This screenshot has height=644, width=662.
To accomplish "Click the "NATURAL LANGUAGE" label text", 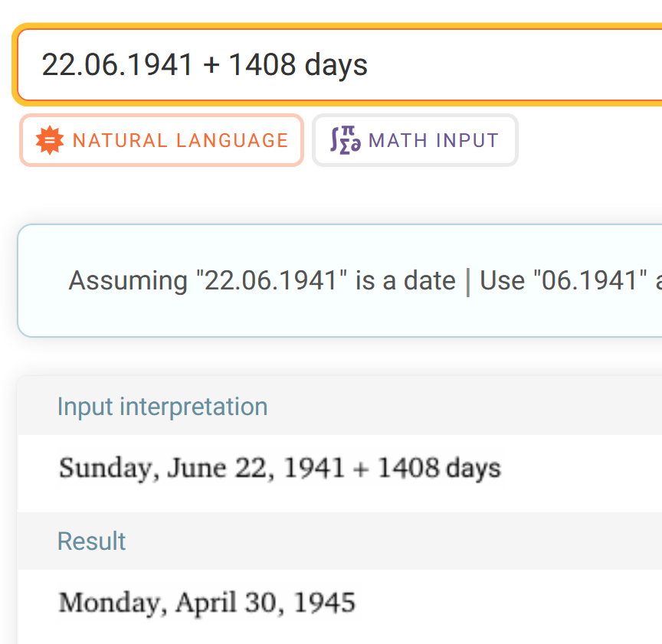I will click(180, 140).
